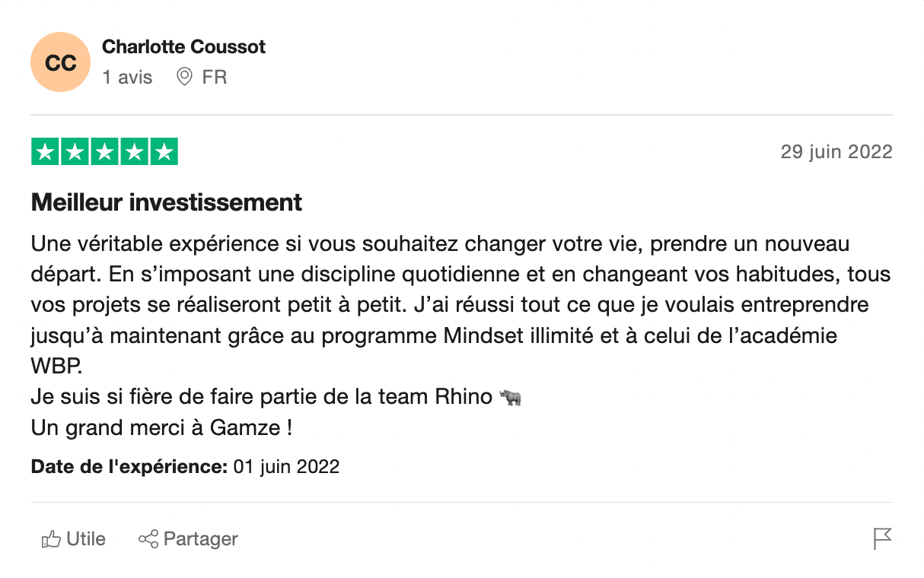Click the share icon beside Partager

[148, 540]
